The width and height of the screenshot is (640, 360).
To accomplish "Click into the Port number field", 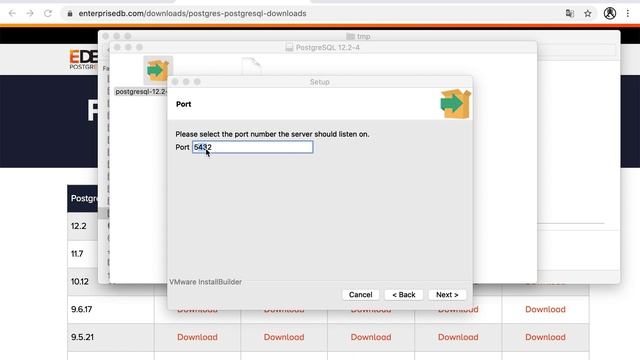I will coord(253,147).
